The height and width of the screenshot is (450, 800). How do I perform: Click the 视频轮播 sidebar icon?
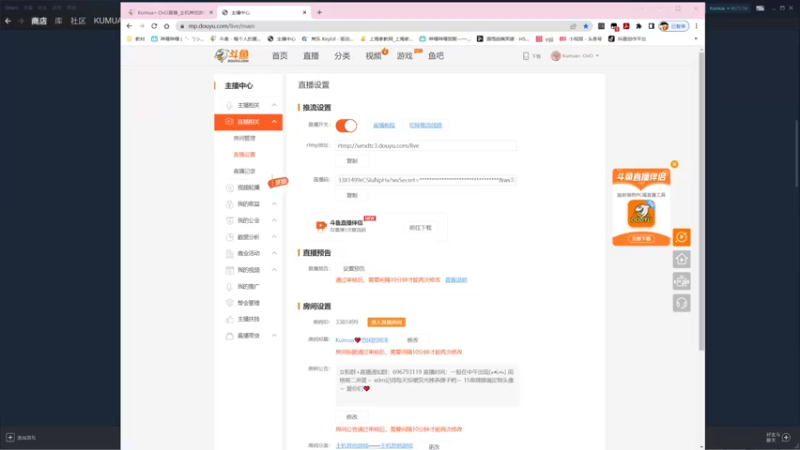click(230, 188)
